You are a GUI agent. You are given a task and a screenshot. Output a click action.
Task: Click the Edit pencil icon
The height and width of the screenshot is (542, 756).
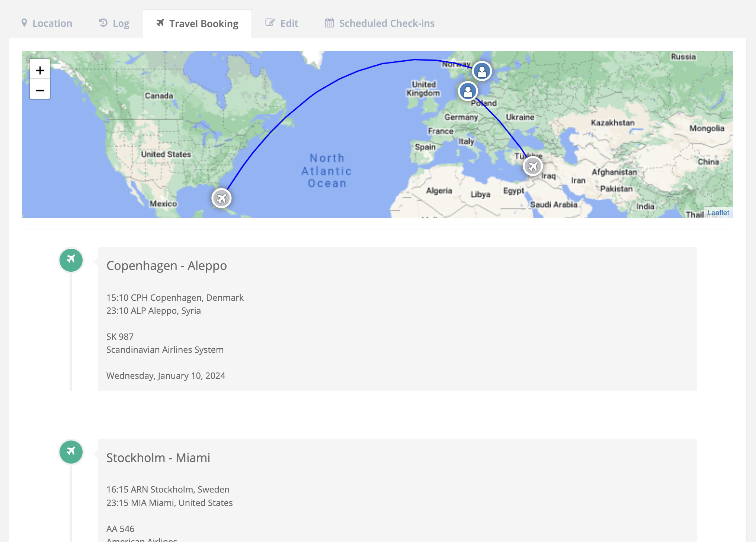click(x=270, y=23)
